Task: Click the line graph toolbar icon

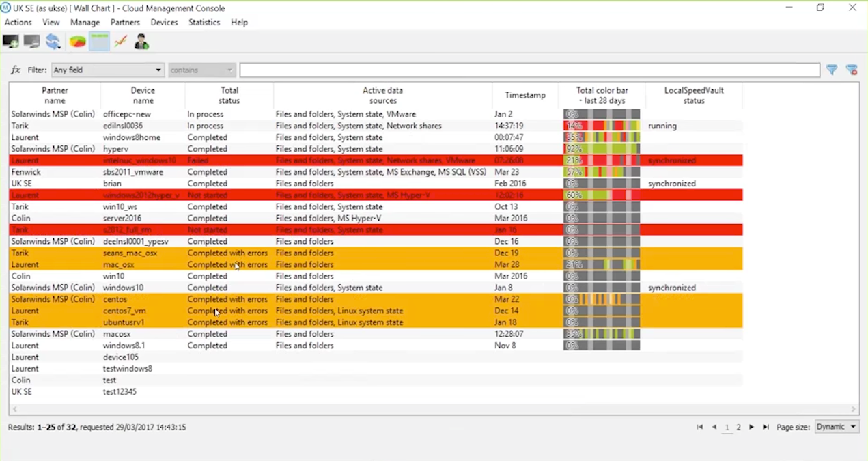Action: (121, 42)
